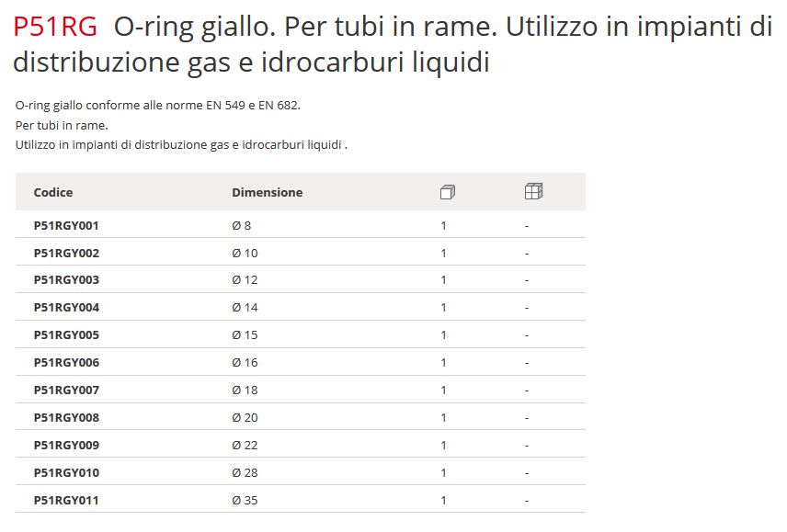The image size is (787, 532).
Task: Choose code P51RGY010
Action: [x=66, y=473]
